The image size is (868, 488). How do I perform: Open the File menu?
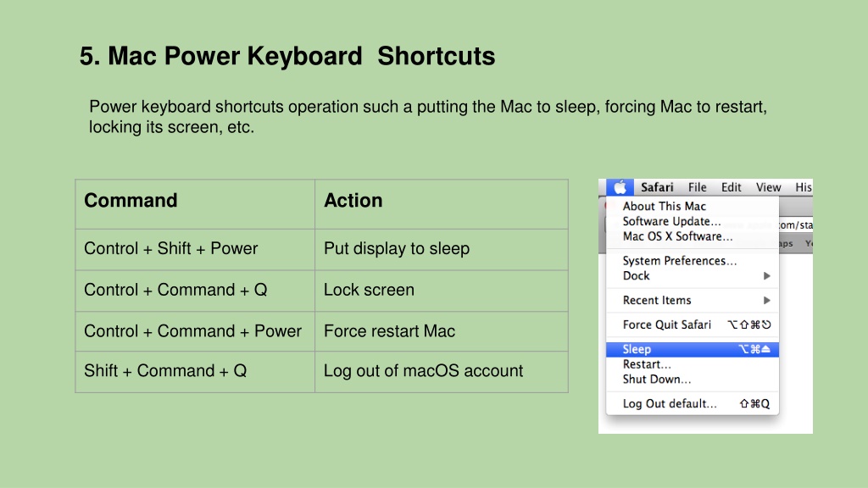697,187
